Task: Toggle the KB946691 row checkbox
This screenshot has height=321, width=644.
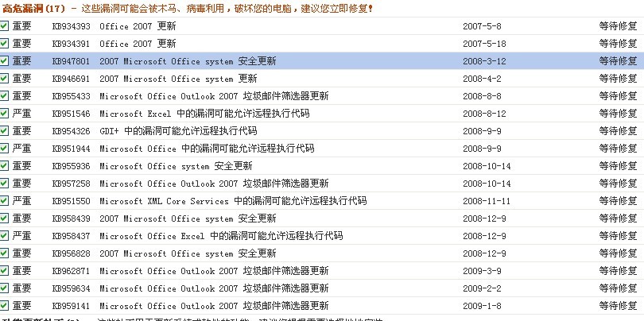Action: coord(4,79)
